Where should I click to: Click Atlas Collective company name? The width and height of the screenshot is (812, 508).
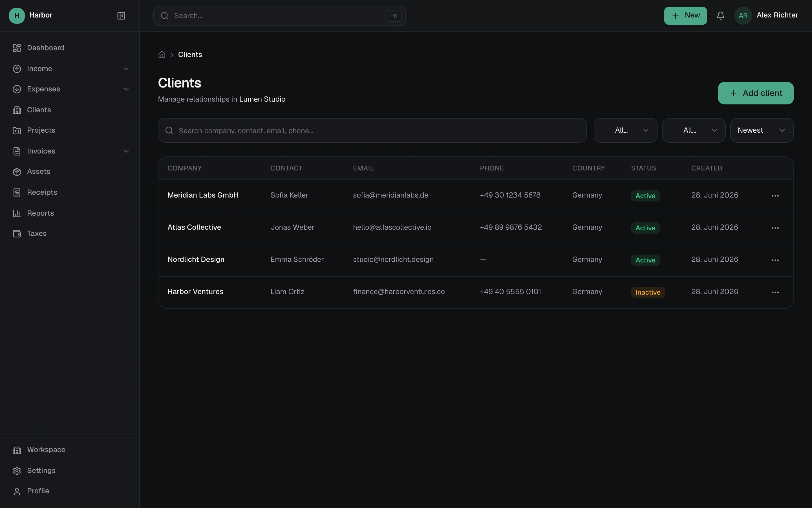coord(194,227)
